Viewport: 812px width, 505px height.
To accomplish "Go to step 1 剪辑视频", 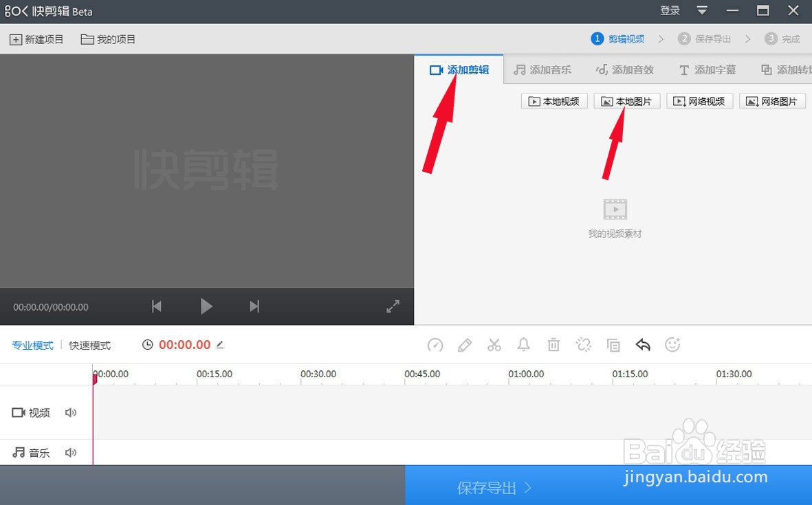I will point(618,38).
